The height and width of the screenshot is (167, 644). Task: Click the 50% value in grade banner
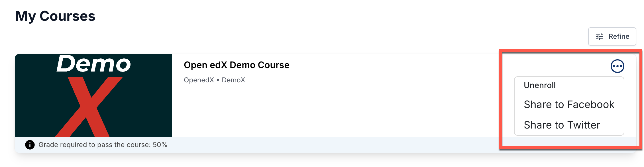(x=160, y=145)
